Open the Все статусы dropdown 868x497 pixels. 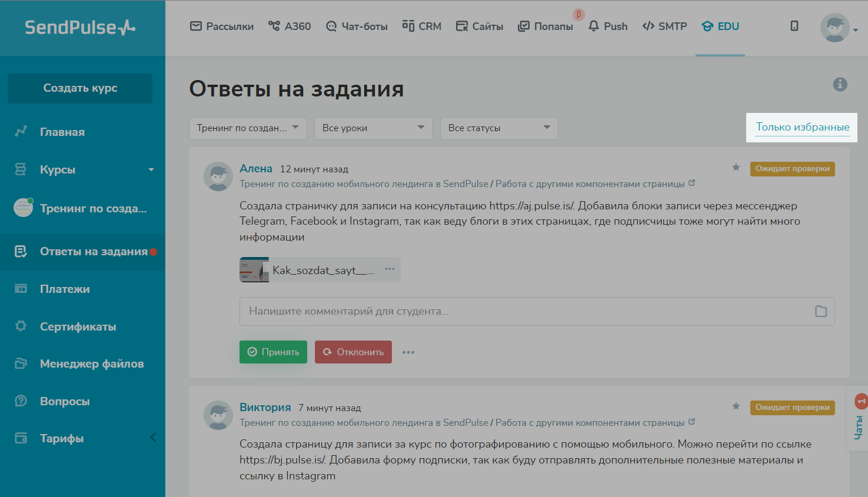tap(499, 128)
